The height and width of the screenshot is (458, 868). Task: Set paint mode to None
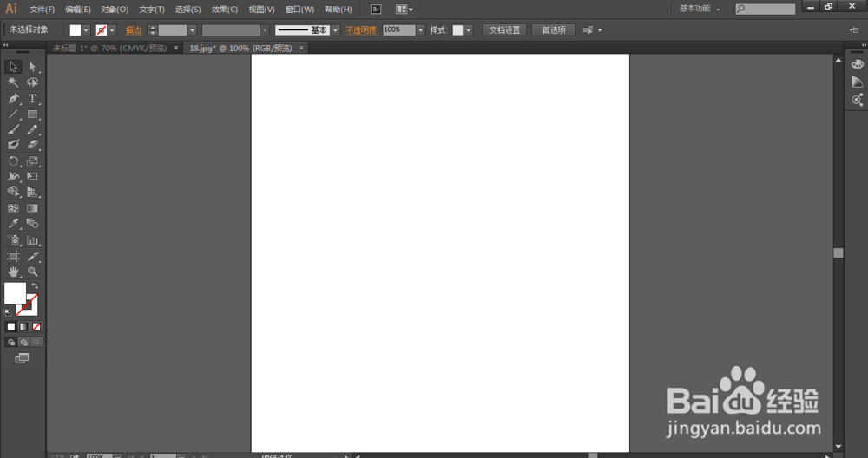pos(36,327)
